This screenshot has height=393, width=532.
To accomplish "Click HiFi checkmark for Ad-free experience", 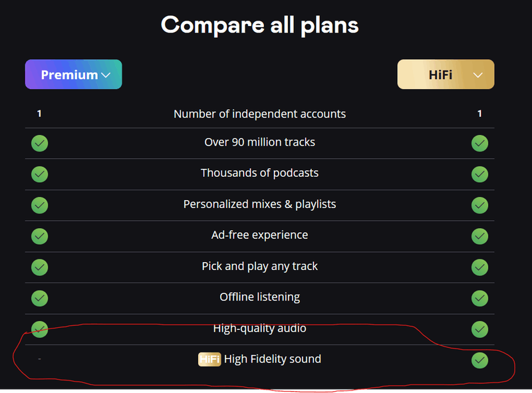I will (479, 236).
